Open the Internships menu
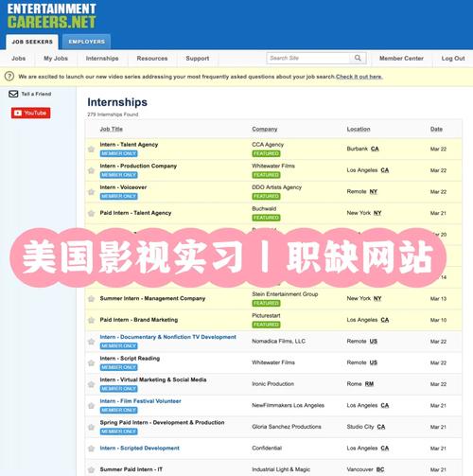Screen dimensions: 473x476 [102, 59]
